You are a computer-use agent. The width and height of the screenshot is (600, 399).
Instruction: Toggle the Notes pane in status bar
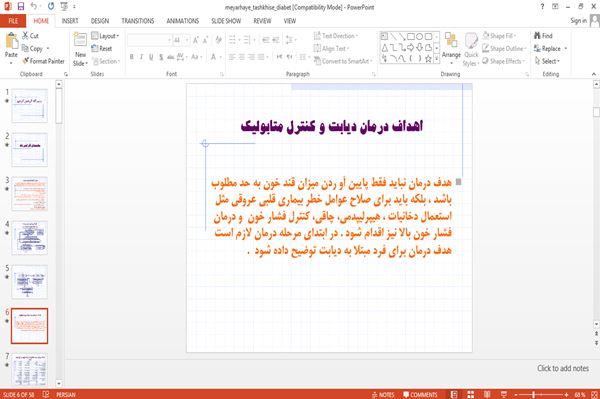pyautogui.click(x=383, y=394)
